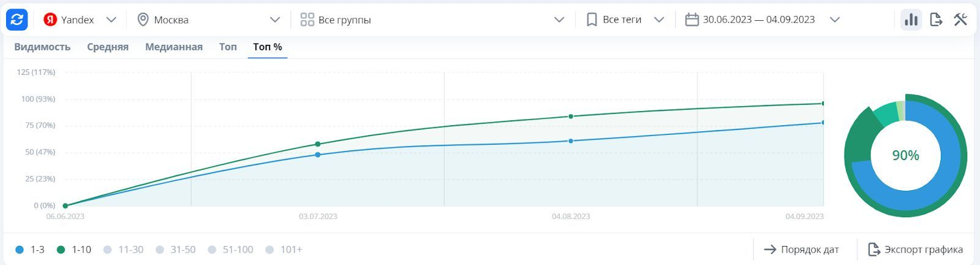
Task: Click the blue refresh icon
Action: (17, 20)
